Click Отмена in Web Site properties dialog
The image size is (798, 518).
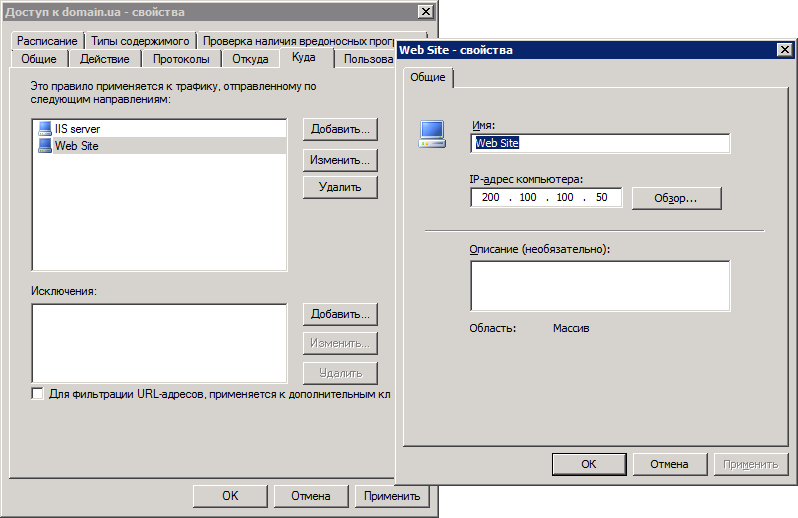click(x=669, y=464)
